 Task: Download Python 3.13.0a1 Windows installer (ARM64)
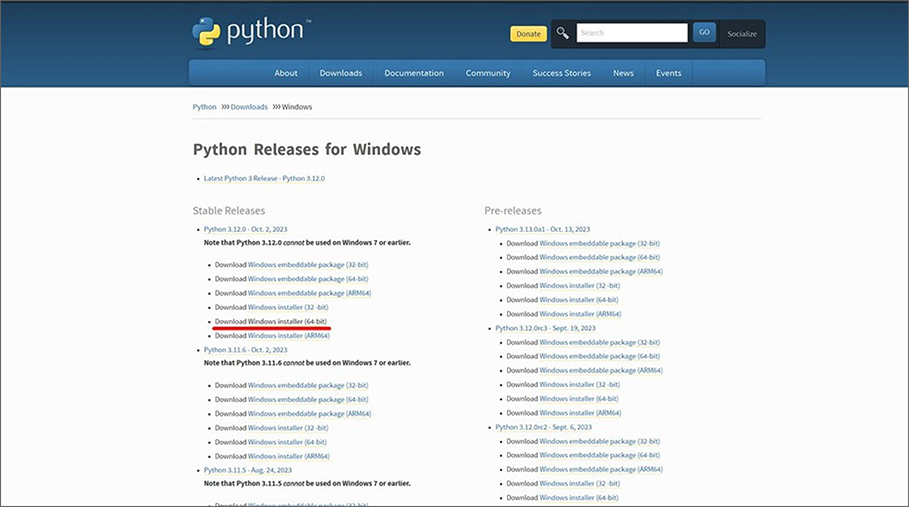point(580,314)
